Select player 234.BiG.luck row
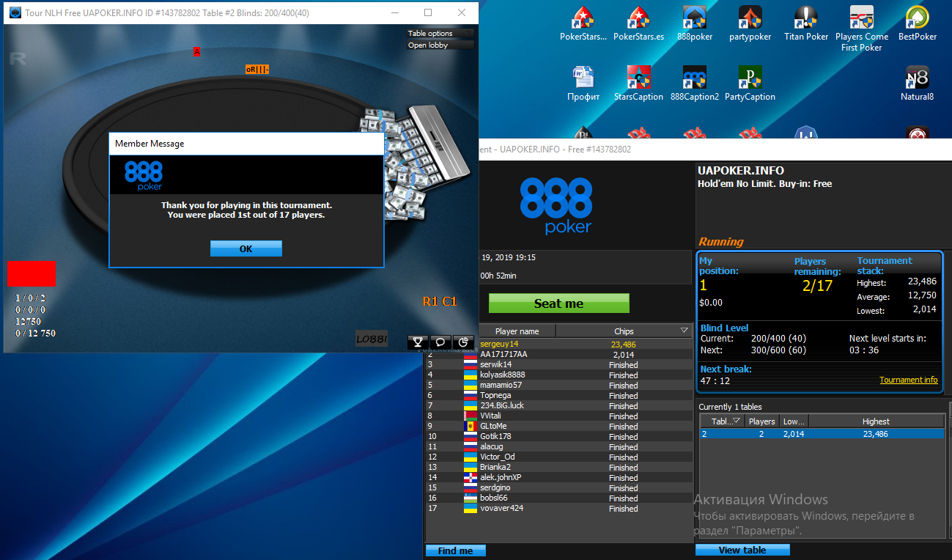 (x=558, y=405)
